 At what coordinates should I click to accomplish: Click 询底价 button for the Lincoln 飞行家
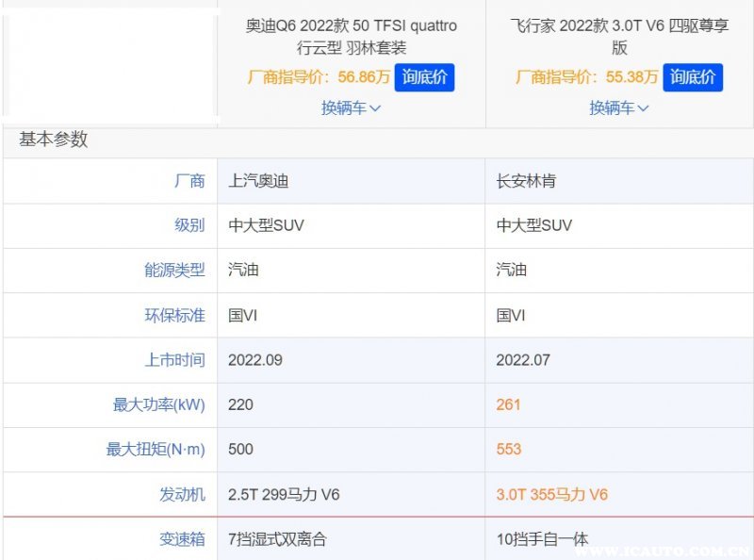pos(693,77)
